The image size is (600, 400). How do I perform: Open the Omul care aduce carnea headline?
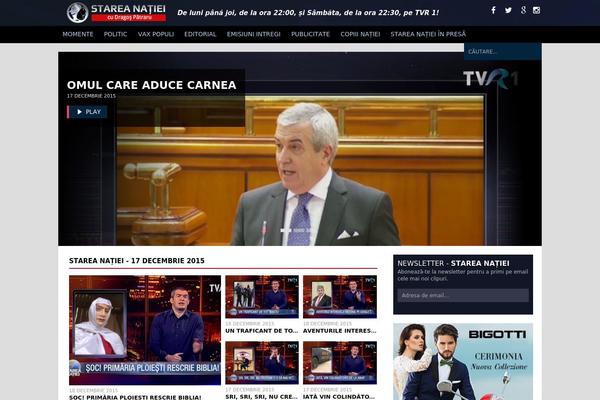coord(152,85)
